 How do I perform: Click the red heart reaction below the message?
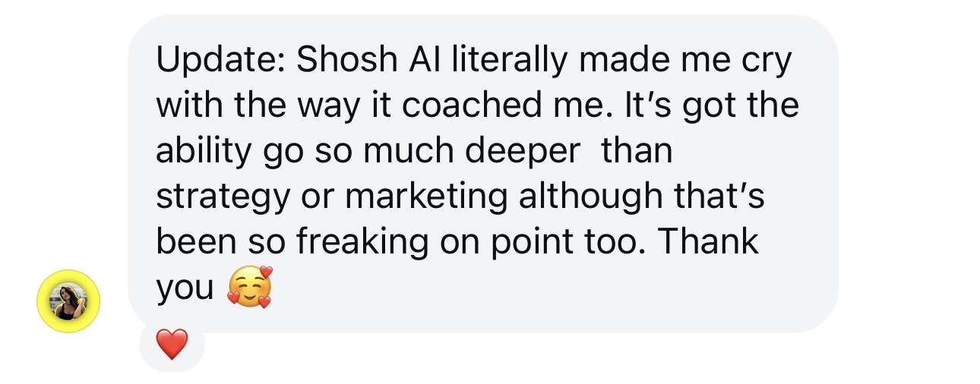tap(172, 346)
